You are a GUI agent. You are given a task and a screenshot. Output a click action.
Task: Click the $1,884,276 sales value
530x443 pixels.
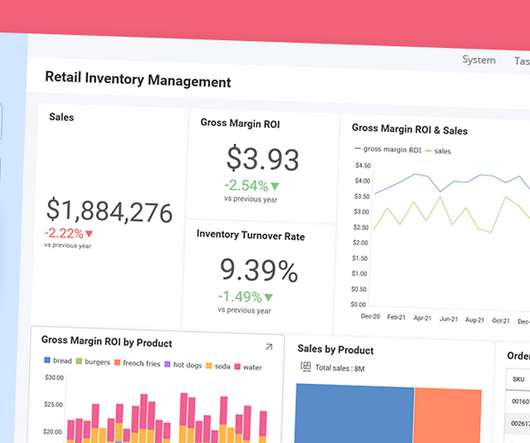(109, 211)
